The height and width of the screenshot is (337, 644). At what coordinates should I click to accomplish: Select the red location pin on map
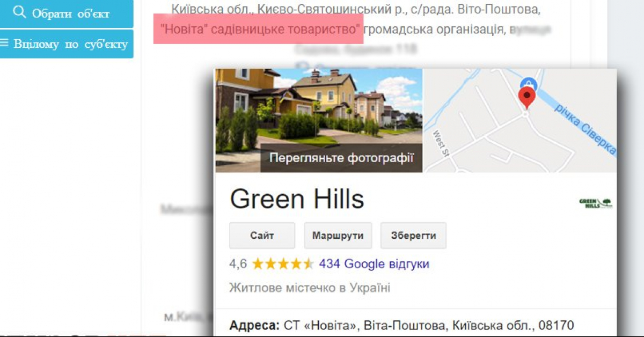[527, 99]
